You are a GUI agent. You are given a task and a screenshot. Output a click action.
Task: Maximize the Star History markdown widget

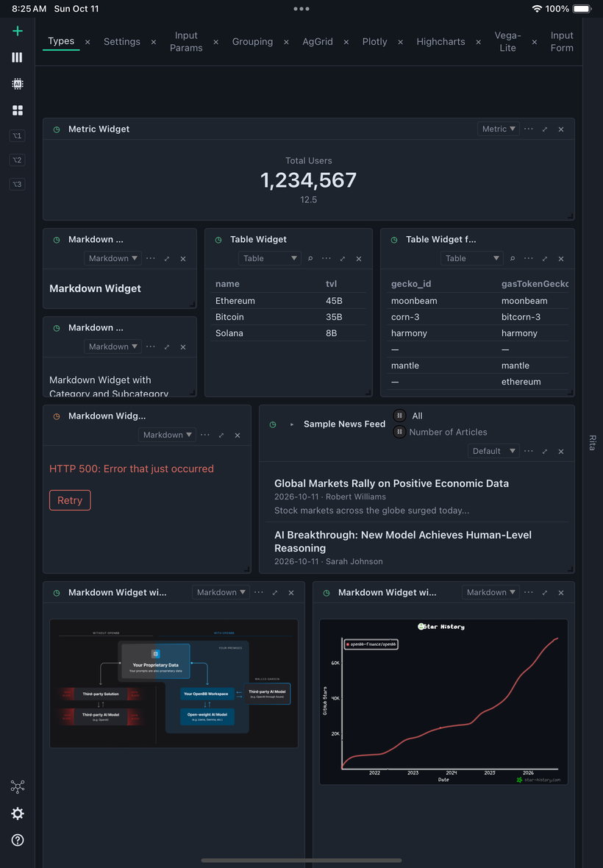545,592
